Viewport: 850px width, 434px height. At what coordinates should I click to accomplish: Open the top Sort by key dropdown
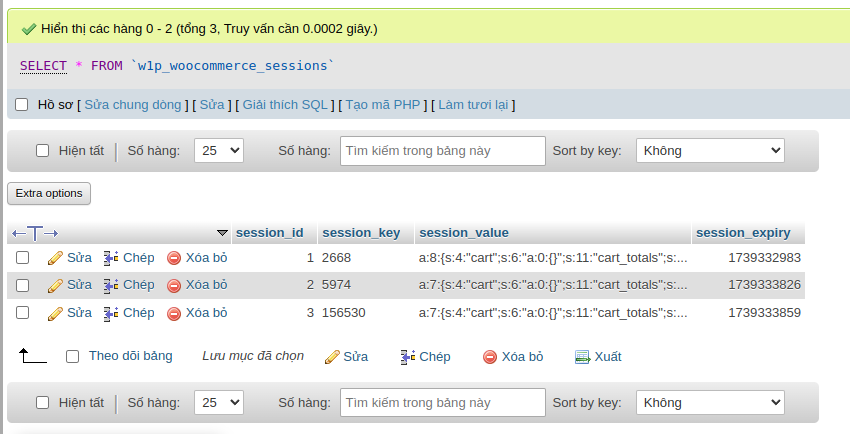click(x=710, y=151)
